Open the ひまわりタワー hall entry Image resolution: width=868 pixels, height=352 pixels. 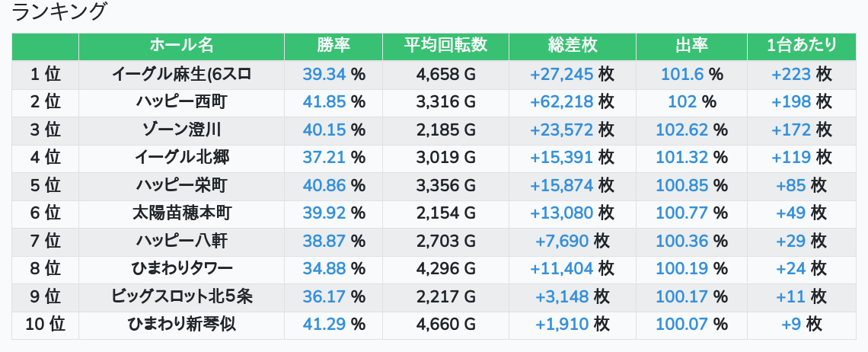coord(181,268)
